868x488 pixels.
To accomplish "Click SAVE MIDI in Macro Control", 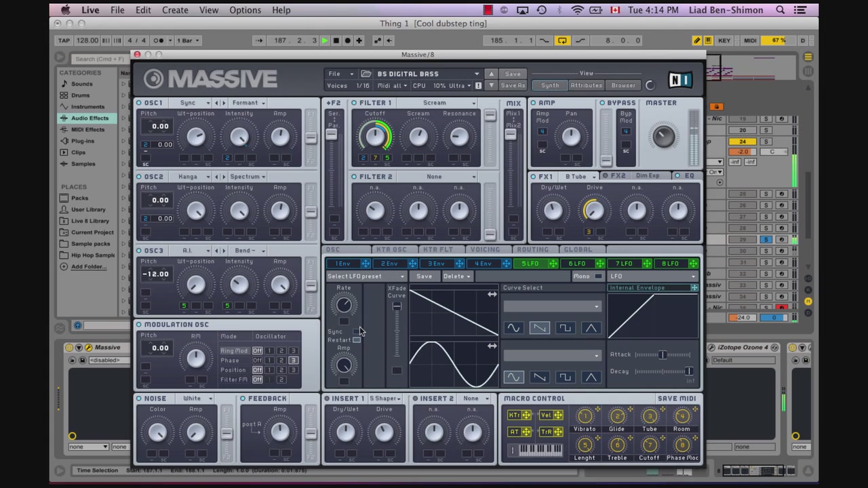I will [x=676, y=399].
